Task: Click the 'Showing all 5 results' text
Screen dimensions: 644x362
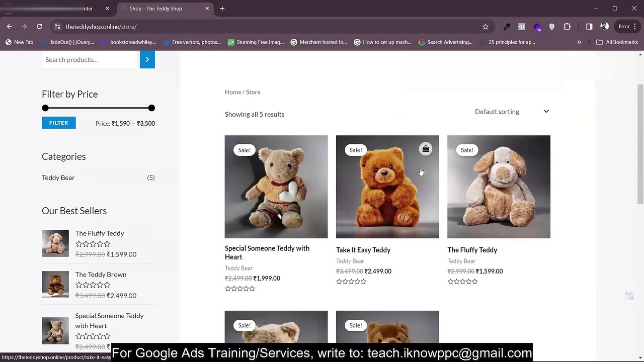Action: coord(255,114)
